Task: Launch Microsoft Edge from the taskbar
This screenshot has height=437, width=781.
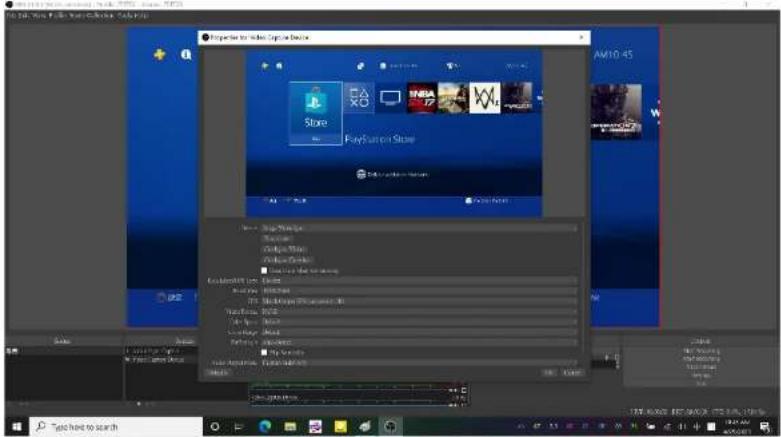Action: pos(265,427)
